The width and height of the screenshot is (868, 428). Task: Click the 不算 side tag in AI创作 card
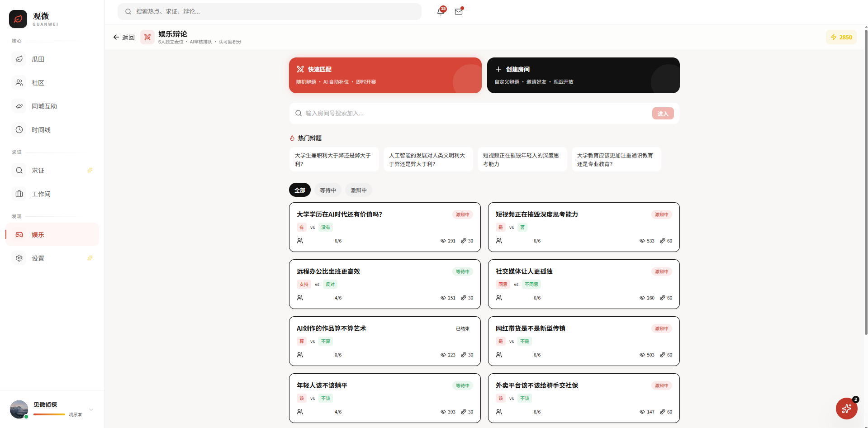coord(326,341)
